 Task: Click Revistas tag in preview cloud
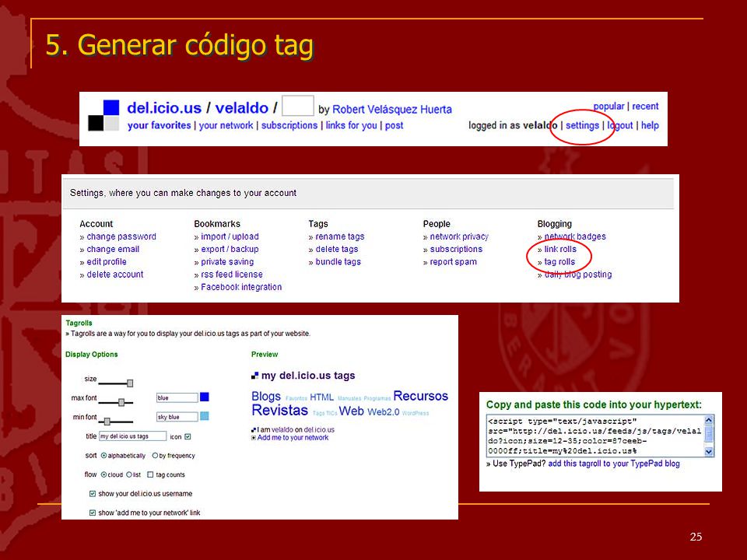[x=279, y=410]
